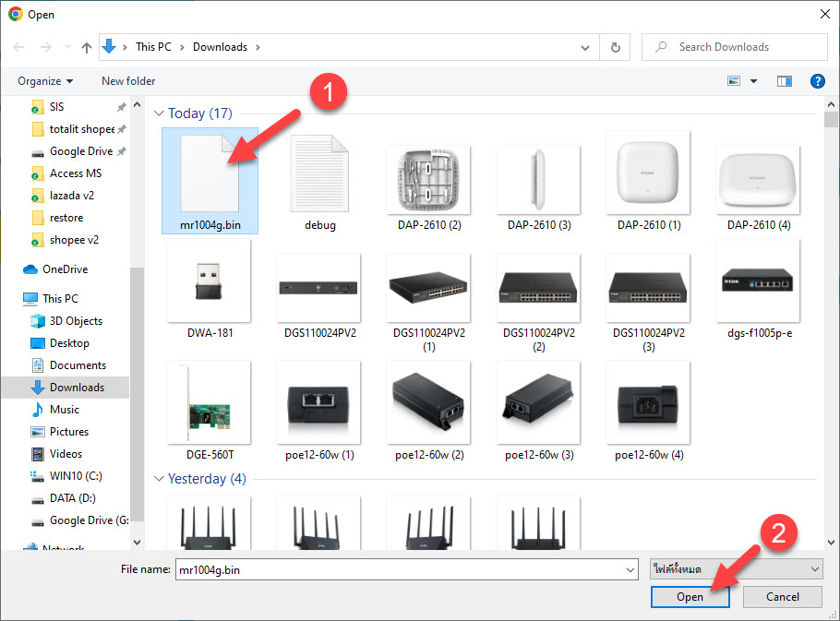Viewport: 840px width, 621px height.
Task: Select the poe12-60w (1) image
Action: point(319,412)
